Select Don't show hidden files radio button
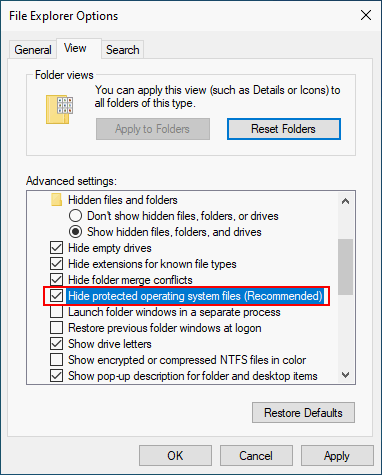The image size is (382, 475). point(76,216)
